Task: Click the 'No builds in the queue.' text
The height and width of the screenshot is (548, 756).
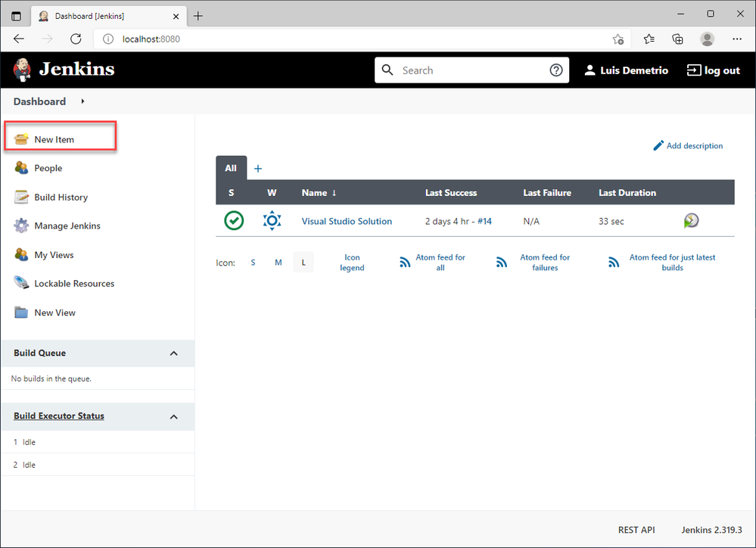Action: coord(51,378)
